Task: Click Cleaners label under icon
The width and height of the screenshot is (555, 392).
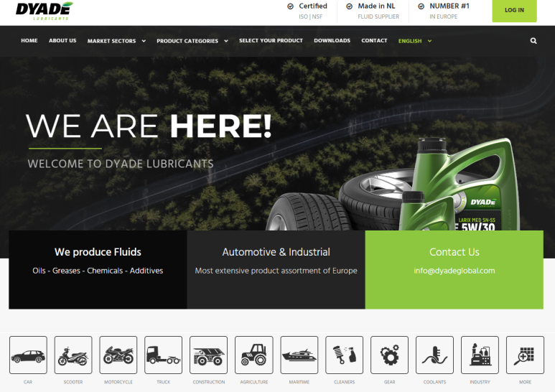Action: coord(345,382)
